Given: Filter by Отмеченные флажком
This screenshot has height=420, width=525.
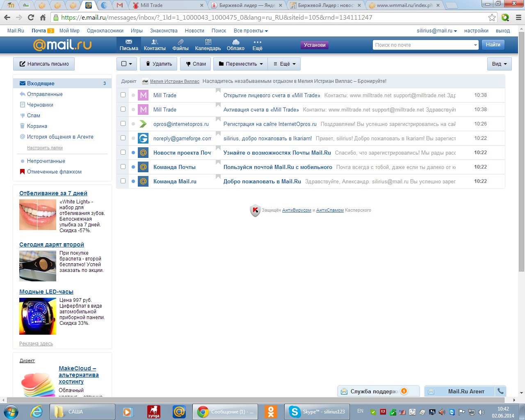Looking at the screenshot, I should point(54,171).
